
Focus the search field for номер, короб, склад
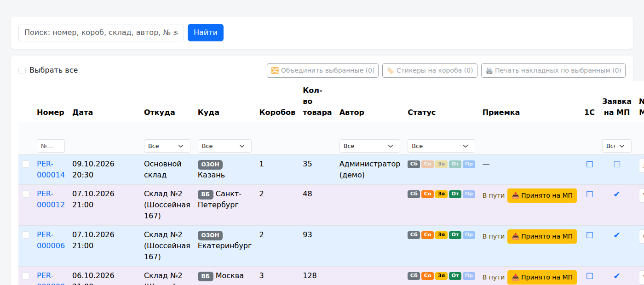pos(101,33)
